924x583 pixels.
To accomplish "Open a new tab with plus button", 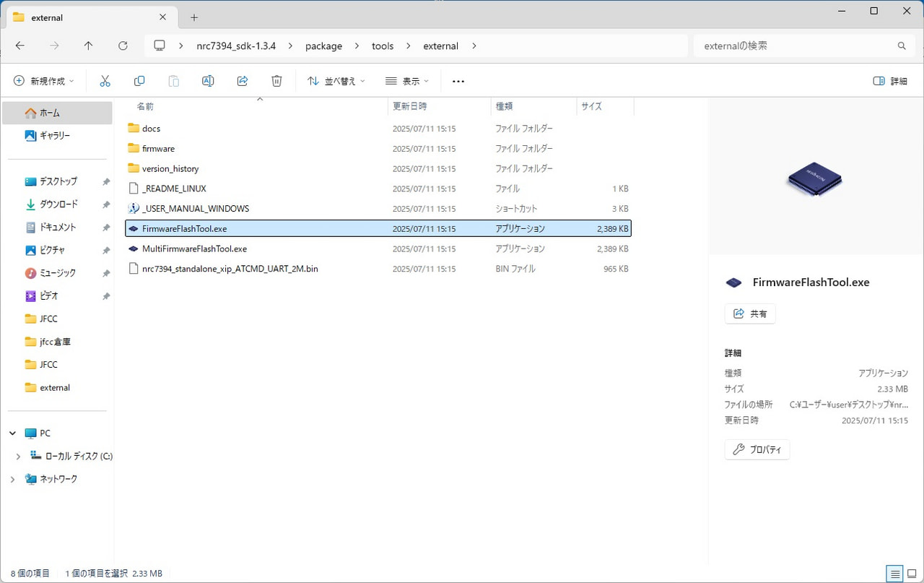I will point(193,17).
